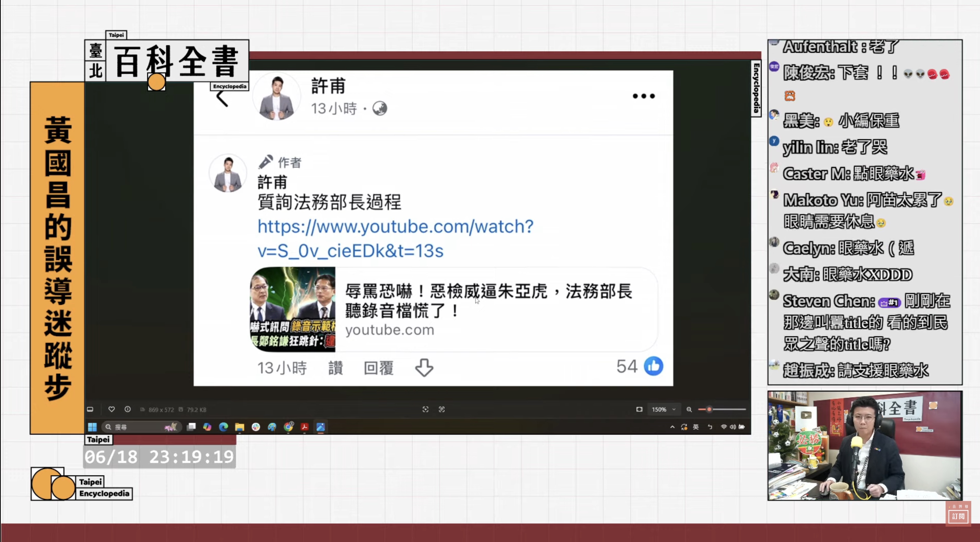Click the image dimensions 869 x 572

[x=161, y=410]
